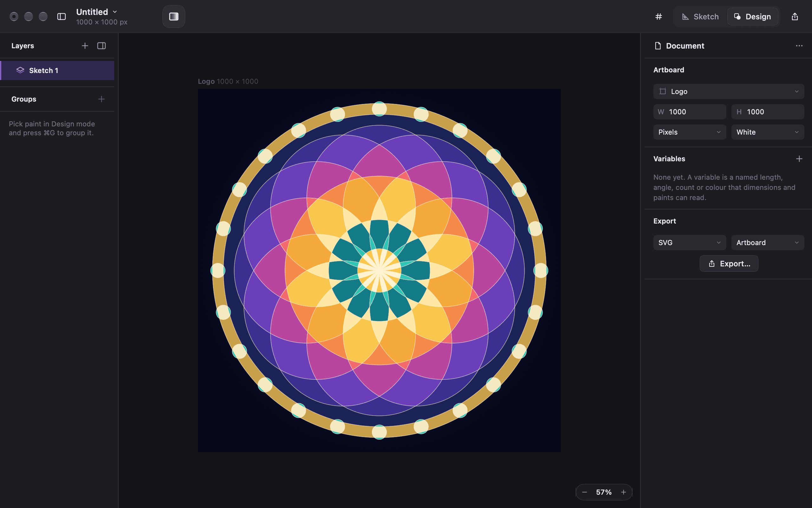Zoom out with the minus button

coord(585,492)
